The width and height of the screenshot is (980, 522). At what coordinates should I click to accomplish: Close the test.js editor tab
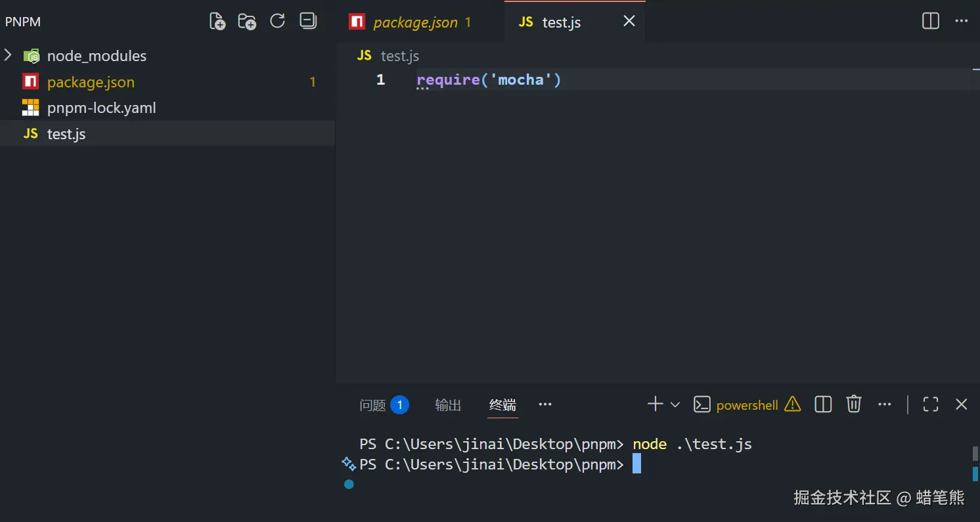tap(629, 21)
